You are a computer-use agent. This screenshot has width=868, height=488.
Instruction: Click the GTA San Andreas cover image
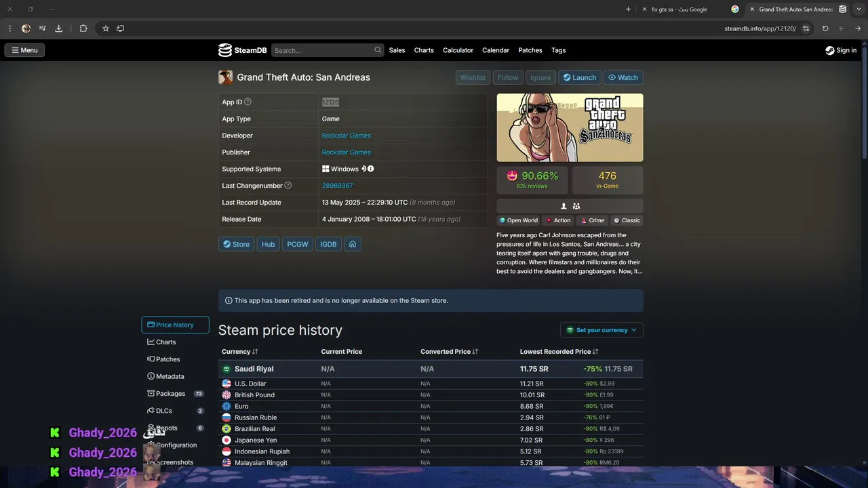(x=570, y=128)
